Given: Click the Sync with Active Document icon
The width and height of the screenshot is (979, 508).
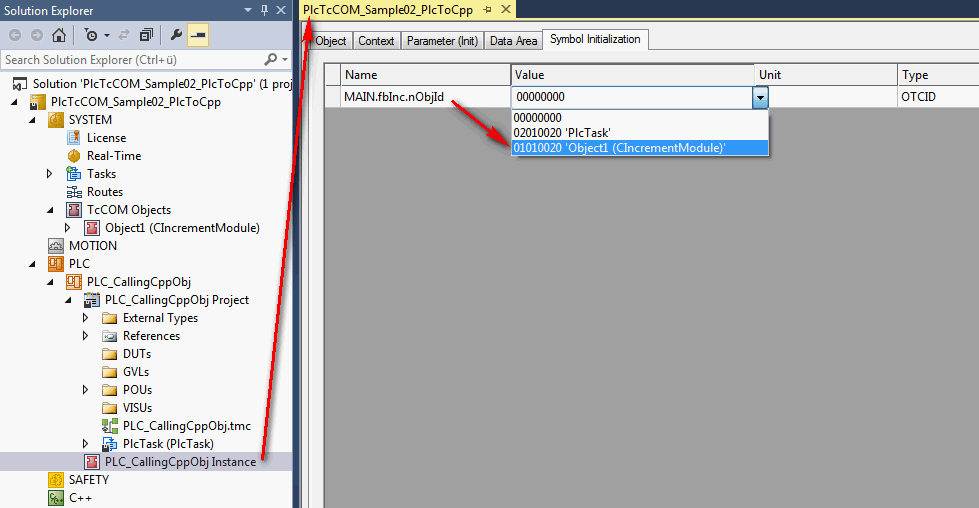Looking at the screenshot, I should (124, 36).
